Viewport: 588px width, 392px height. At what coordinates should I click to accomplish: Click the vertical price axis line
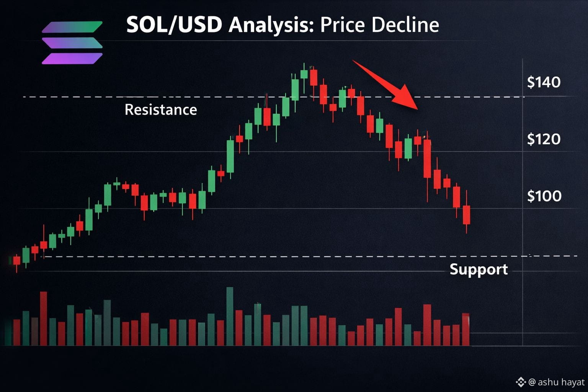coord(523,202)
